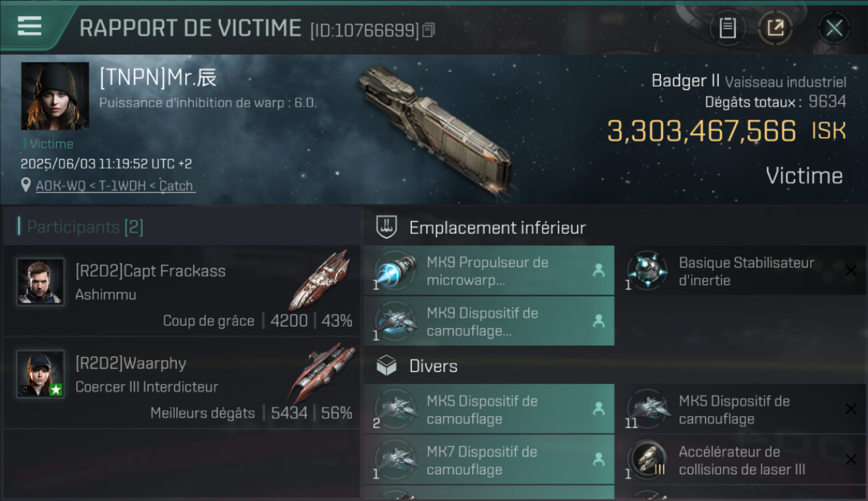Click the Badger II ship image
The height and width of the screenshot is (501, 868).
pyautogui.click(x=435, y=129)
